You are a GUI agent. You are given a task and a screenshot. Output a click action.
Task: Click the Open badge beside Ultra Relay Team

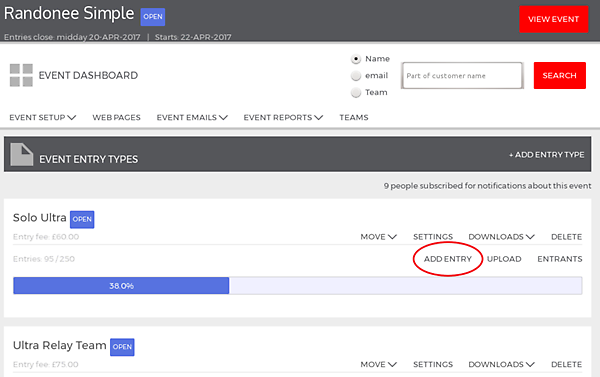coord(122,347)
